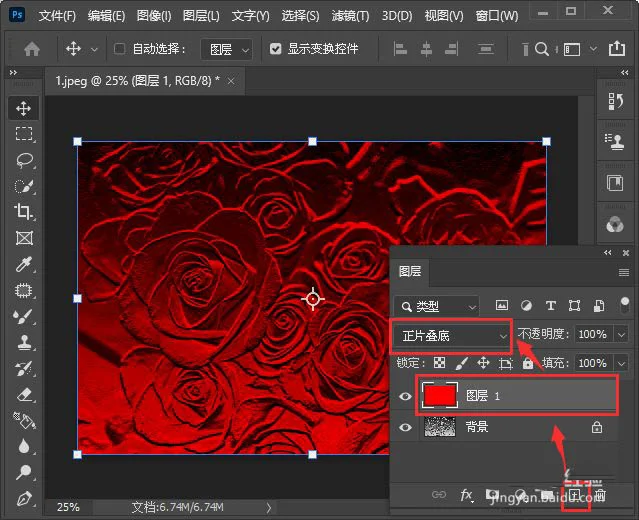Click align right edges icon
The width and height of the screenshot is (639, 520).
pyautogui.click(x=452, y=49)
